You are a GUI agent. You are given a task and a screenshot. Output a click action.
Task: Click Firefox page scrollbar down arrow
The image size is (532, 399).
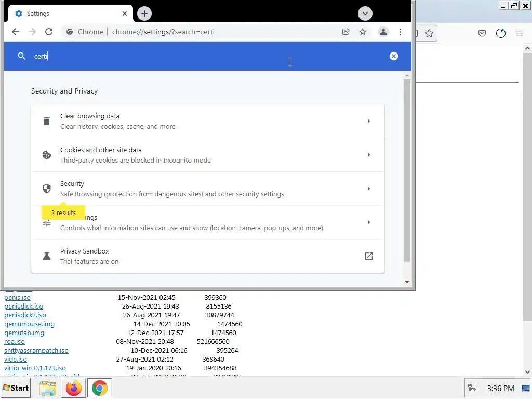(527, 372)
